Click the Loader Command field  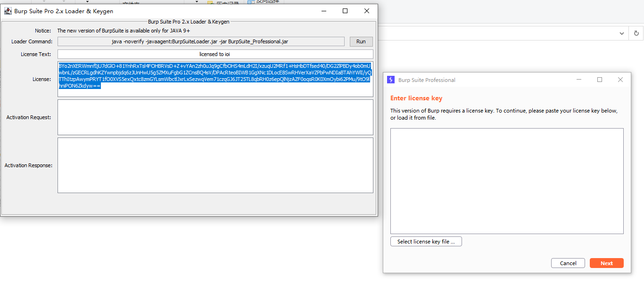pyautogui.click(x=201, y=41)
